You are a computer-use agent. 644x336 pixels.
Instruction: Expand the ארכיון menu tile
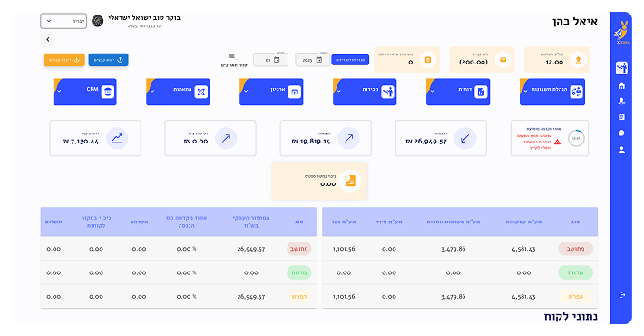[271, 92]
